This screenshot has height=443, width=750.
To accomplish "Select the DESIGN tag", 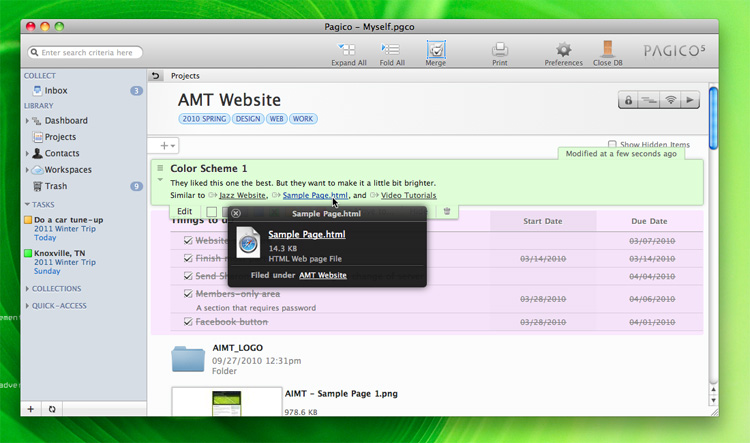I will pyautogui.click(x=248, y=119).
